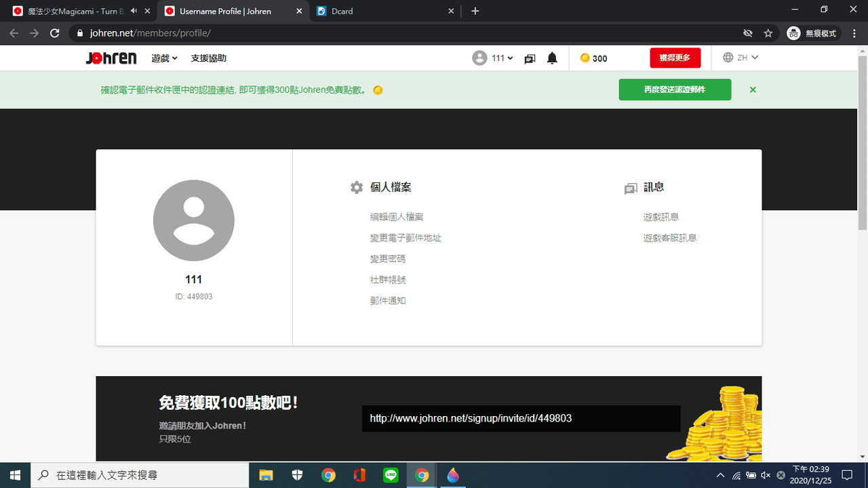Click the globe language icon
The width and height of the screenshot is (868, 488).
pyautogui.click(x=728, y=58)
